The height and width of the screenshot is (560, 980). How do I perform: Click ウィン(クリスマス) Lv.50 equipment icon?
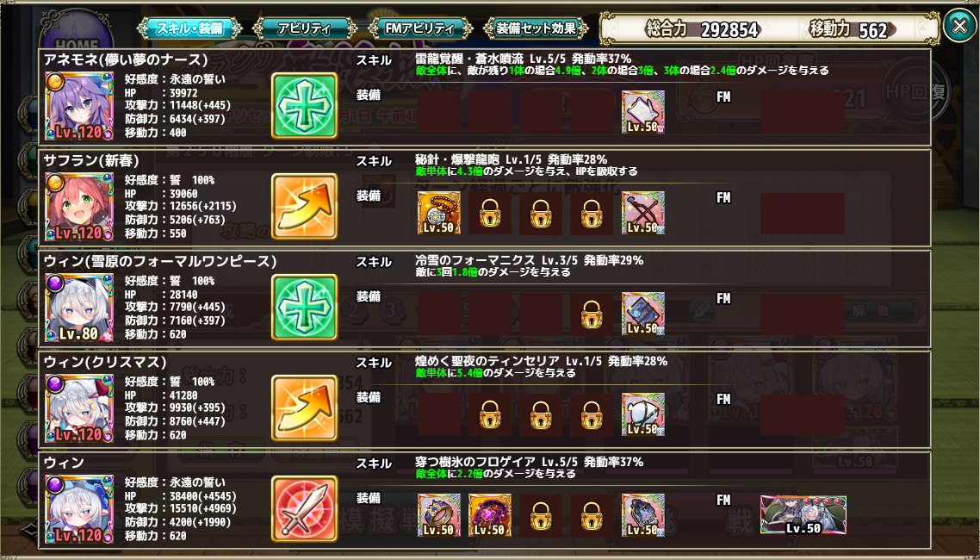[x=643, y=414]
